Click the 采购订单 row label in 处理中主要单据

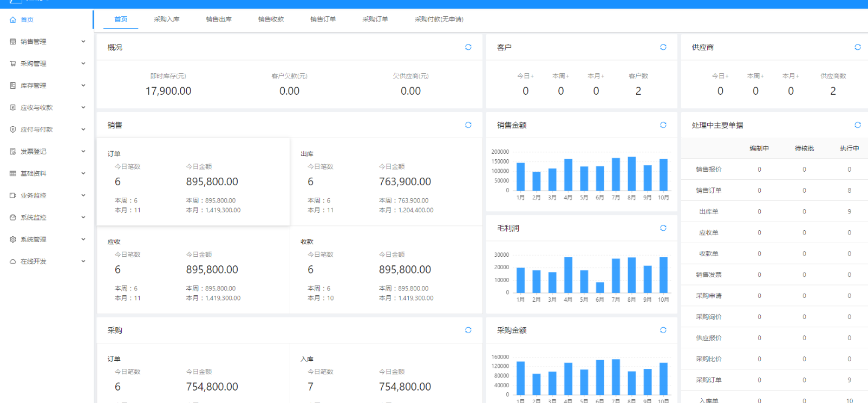[x=709, y=380]
